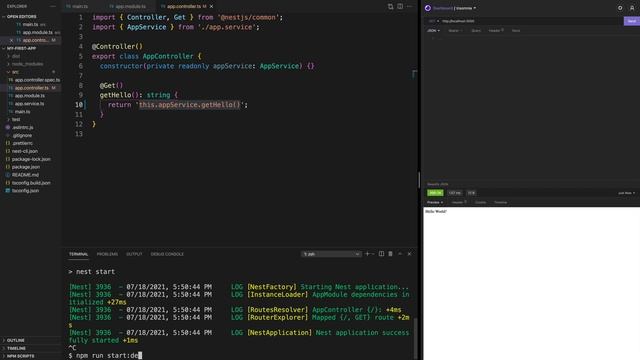This screenshot has height=360, width=640.
Task: Switch to the Problems panel tab
Action: point(107,254)
